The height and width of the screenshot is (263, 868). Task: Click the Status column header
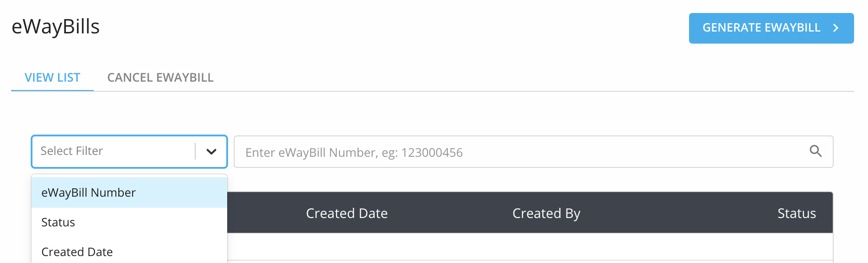point(797,213)
